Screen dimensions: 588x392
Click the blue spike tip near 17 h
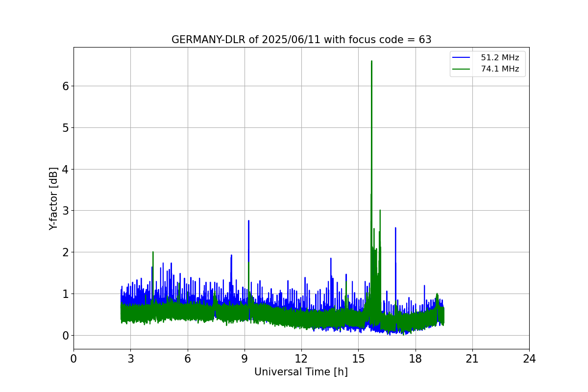pyautogui.click(x=395, y=228)
